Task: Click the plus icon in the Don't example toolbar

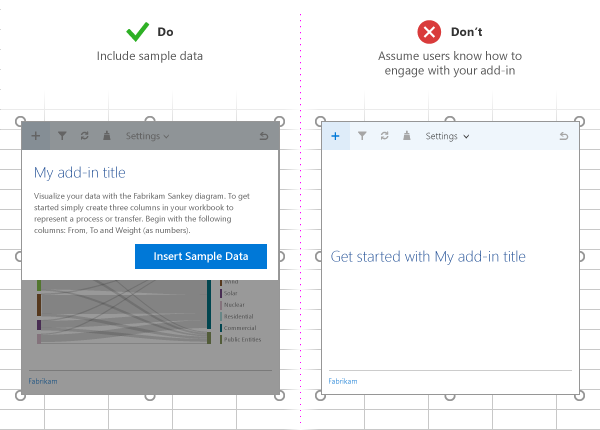Action: pyautogui.click(x=335, y=136)
